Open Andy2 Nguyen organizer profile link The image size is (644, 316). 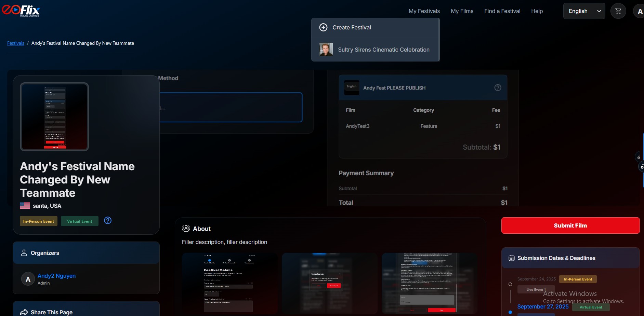[56, 276]
